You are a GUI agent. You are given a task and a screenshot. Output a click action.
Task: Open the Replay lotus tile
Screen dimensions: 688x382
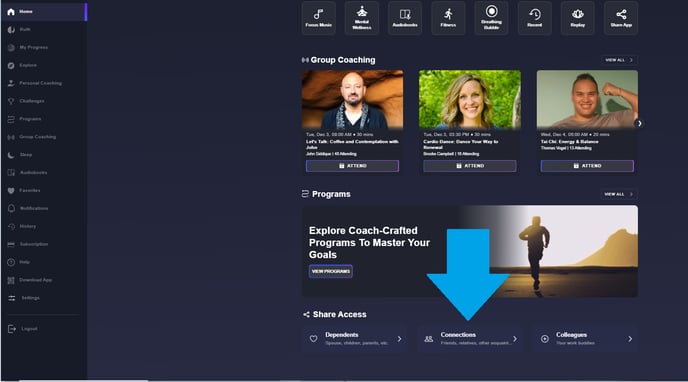578,18
